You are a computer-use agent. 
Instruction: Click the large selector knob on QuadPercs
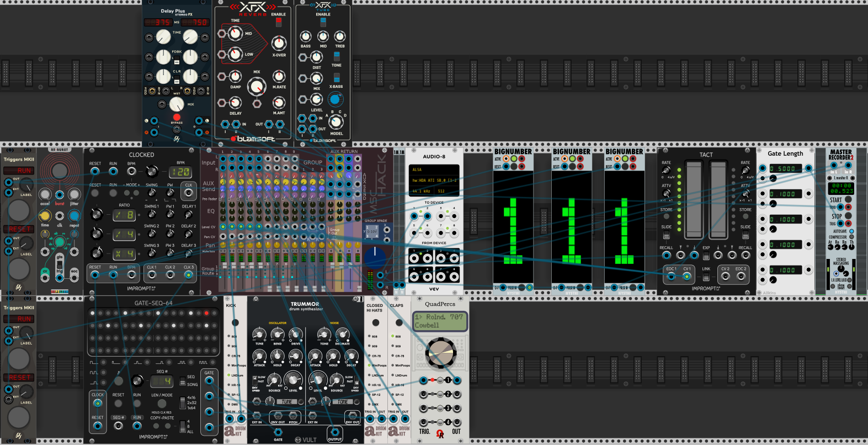[x=441, y=353]
